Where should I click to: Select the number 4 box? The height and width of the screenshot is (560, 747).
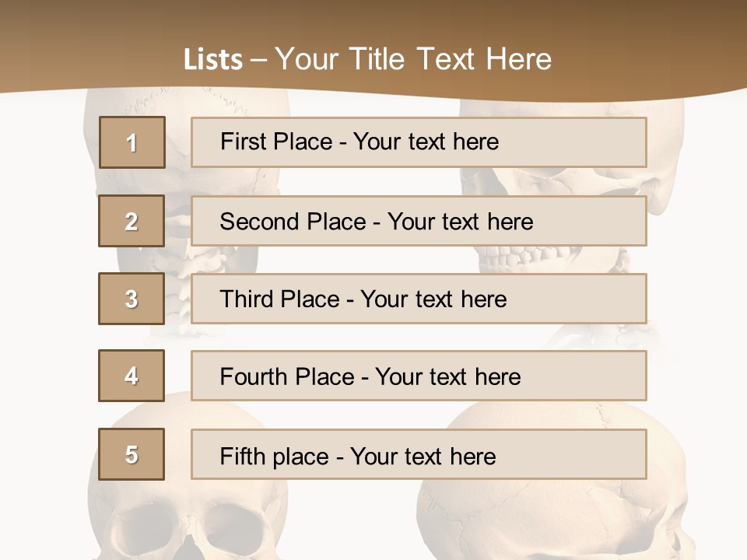coord(132,376)
